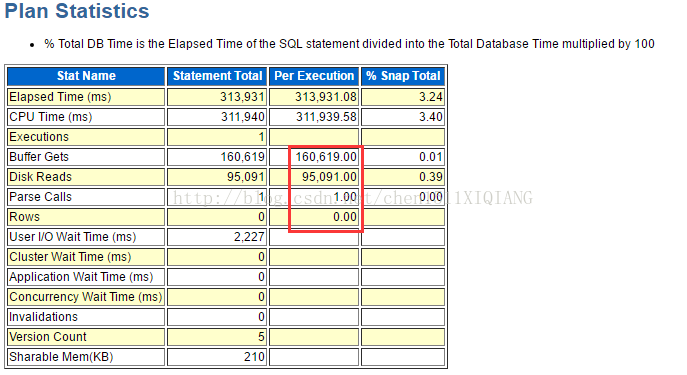Select the Parse Calls row label
This screenshot has height=375, width=687.
click(x=40, y=197)
